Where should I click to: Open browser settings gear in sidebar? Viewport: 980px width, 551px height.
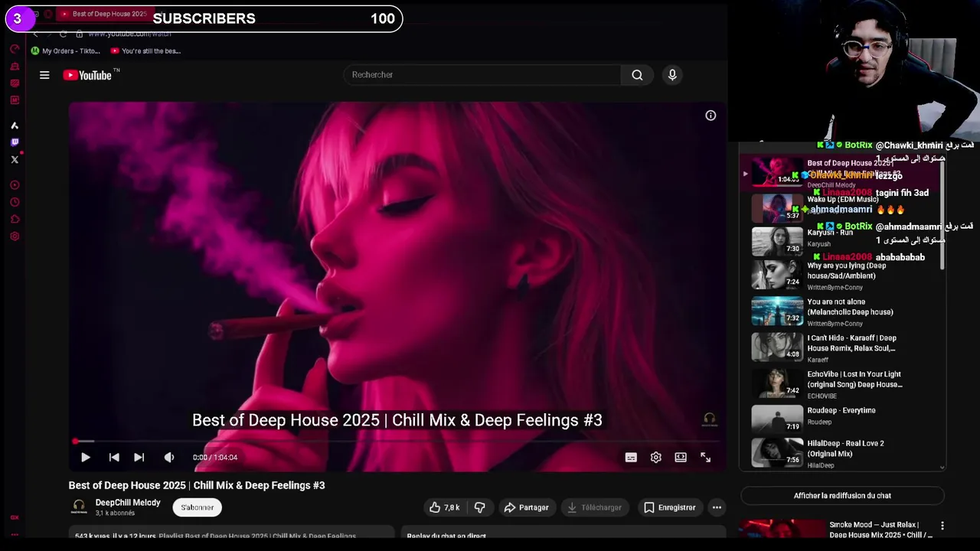pyautogui.click(x=15, y=236)
